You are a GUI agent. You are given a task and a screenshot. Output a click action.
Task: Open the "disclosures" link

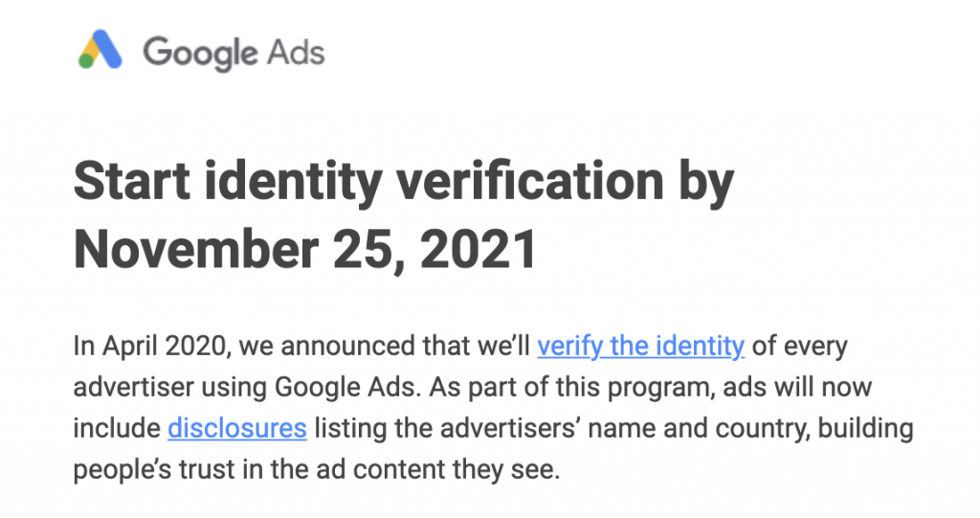coord(237,429)
